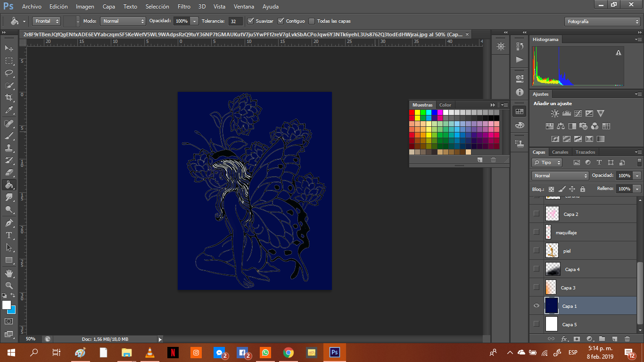Open the Modo dropdown in options bar

click(123, 21)
